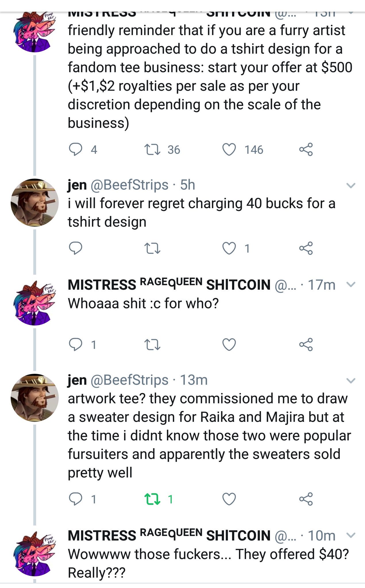The height and width of the screenshot is (588, 365).
Task: Reply to the $500 royalties tweet
Action: [x=76, y=150]
